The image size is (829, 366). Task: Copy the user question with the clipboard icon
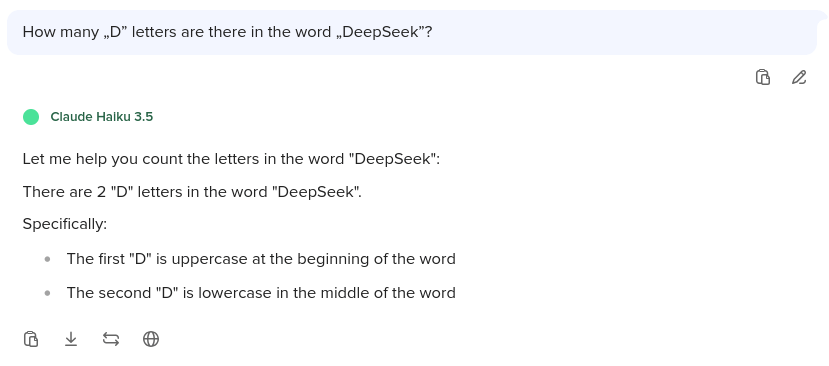tap(762, 77)
